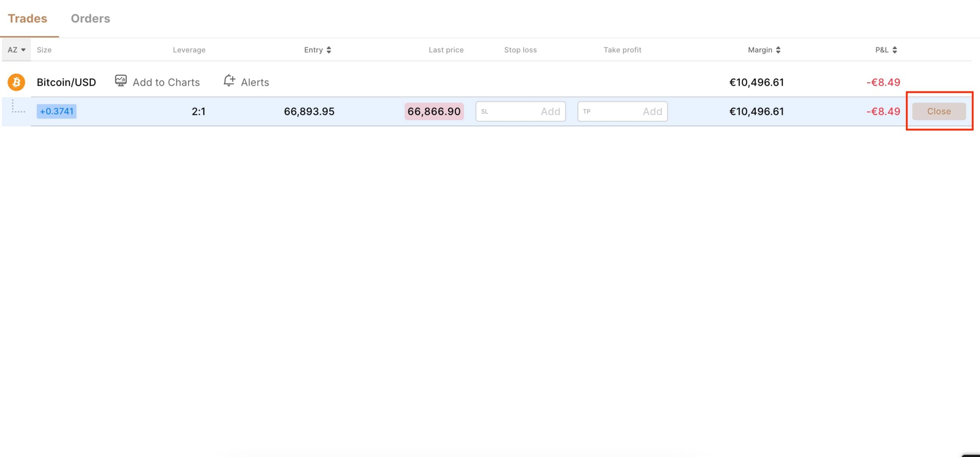Click the Bitcoin/USD instrument name
980x457 pixels.
pos(66,82)
